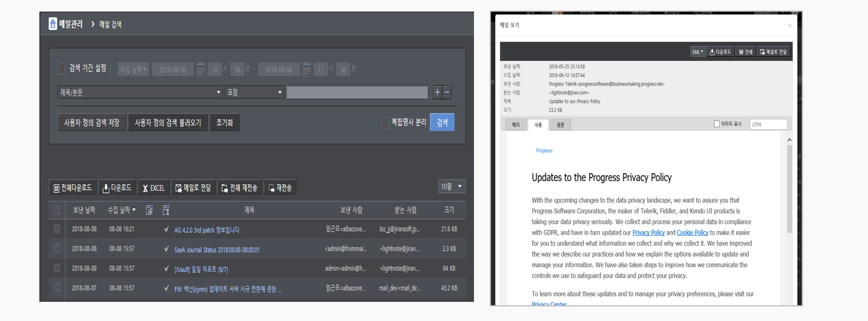Viewport: 868px width, 321px height.
Task: Enable the 검색 기간 설정 checkbox
Action: pos(61,69)
